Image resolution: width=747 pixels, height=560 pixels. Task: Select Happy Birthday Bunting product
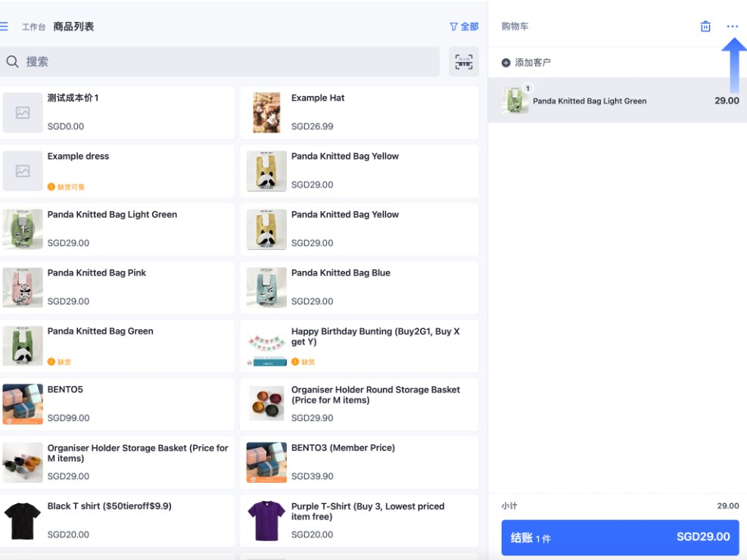(x=359, y=346)
